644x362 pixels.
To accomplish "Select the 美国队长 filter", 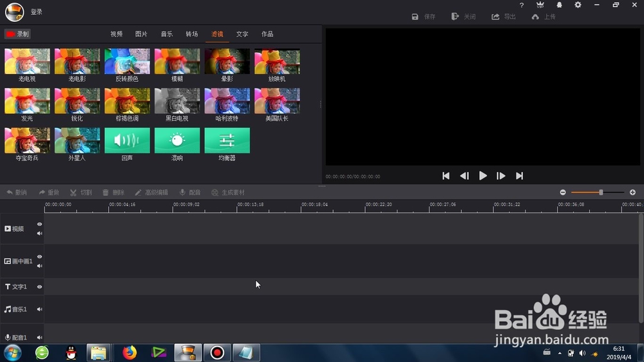I will pyautogui.click(x=277, y=100).
